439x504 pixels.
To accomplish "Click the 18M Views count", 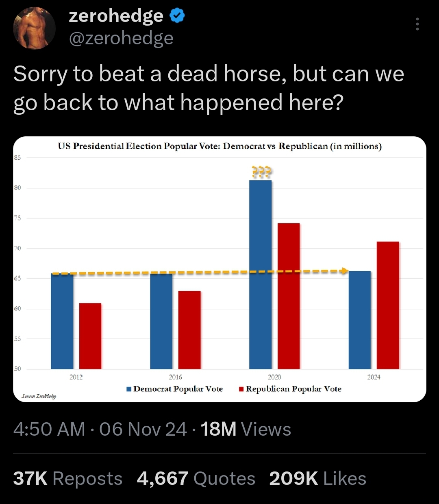I will point(246,429).
